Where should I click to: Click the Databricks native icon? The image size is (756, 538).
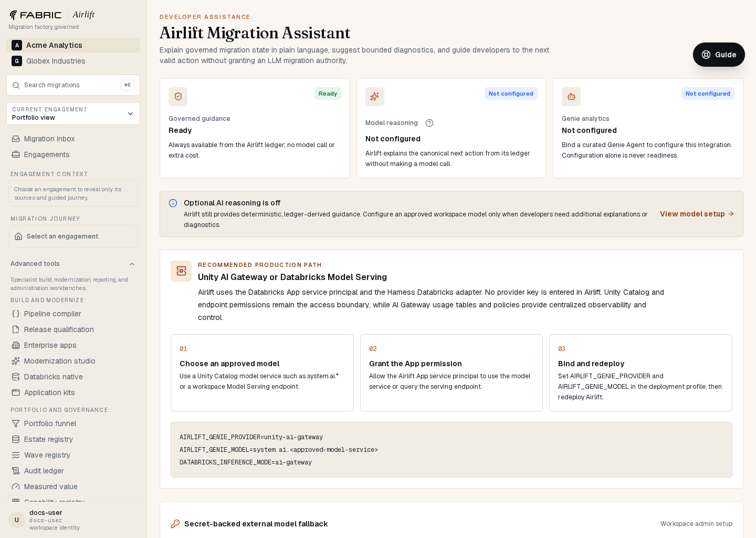(16, 377)
